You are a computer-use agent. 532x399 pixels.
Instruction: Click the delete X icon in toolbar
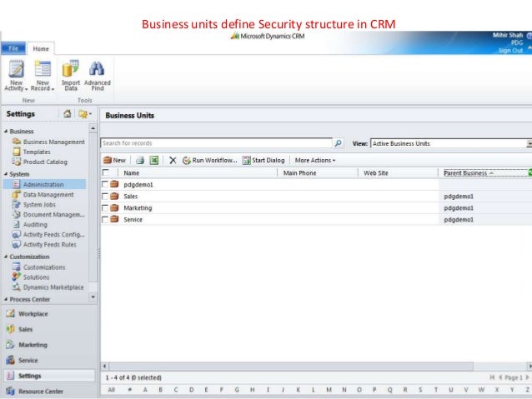tap(173, 160)
